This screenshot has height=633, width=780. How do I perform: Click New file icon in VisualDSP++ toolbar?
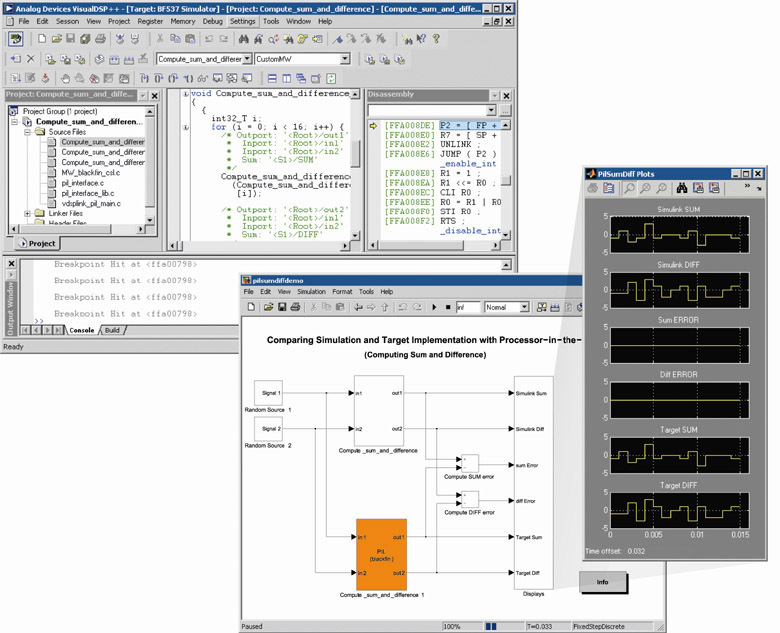[x=42, y=38]
